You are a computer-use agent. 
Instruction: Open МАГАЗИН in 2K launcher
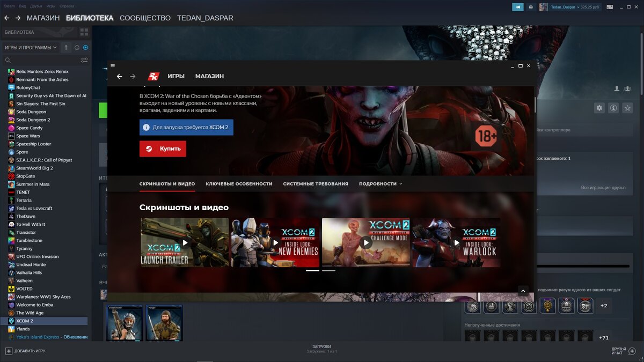[x=209, y=76]
